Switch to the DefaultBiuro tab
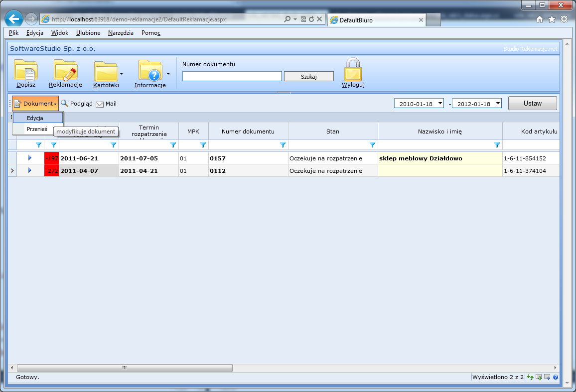Screen dimensions: 576x392 coord(377,20)
